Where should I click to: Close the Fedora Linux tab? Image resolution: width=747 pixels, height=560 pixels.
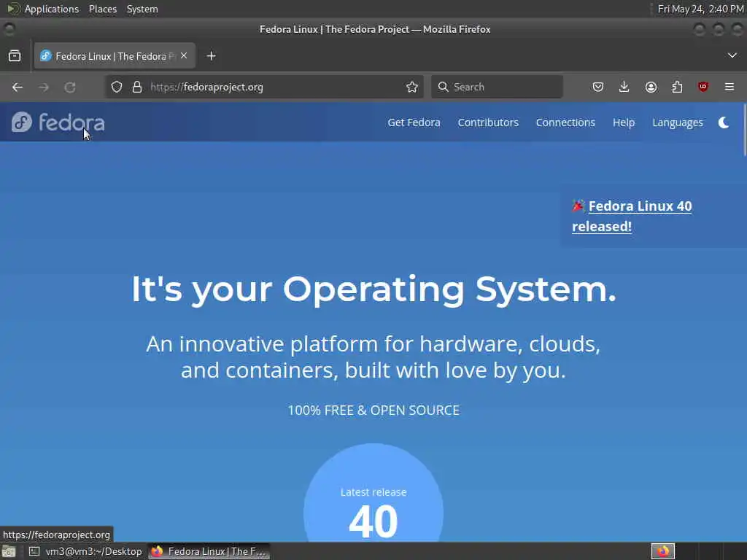click(184, 55)
